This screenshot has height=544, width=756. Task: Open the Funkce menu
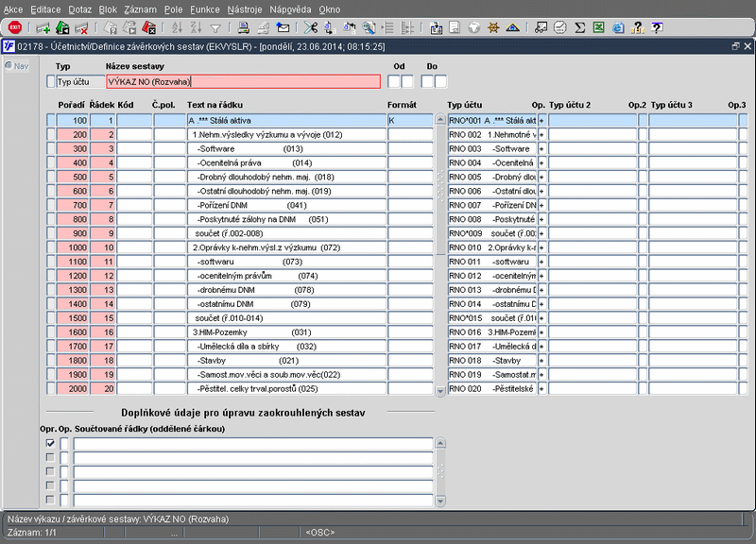(x=204, y=9)
